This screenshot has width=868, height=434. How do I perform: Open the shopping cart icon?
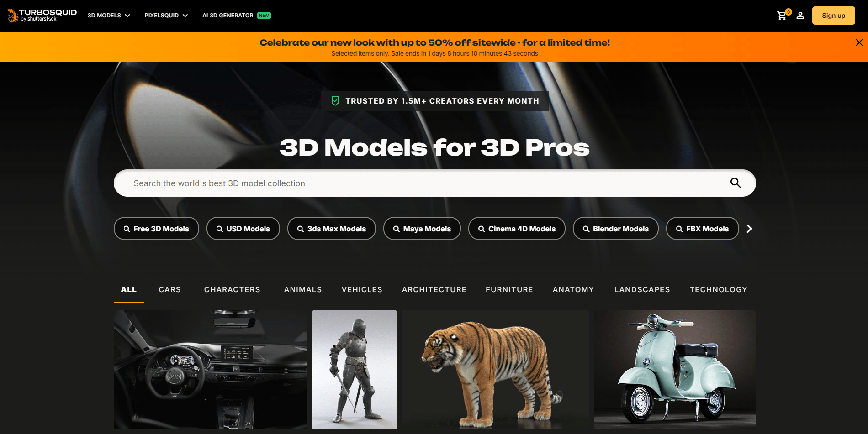click(x=782, y=16)
